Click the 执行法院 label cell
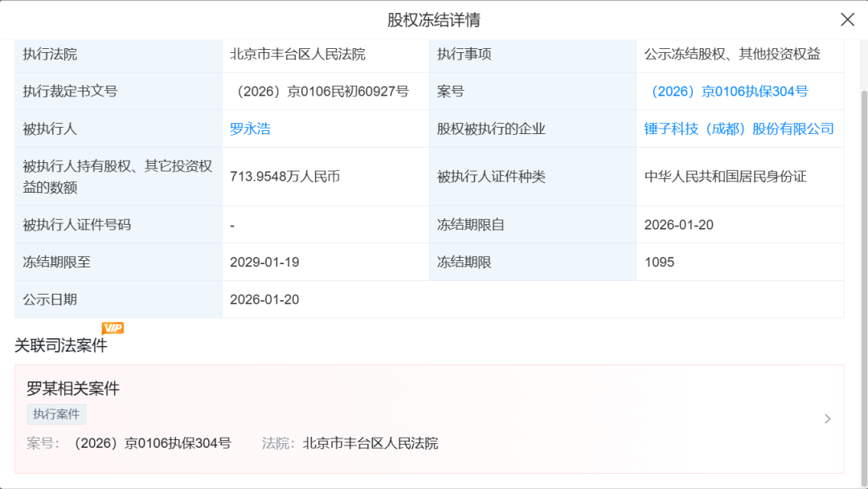This screenshot has height=489, width=868. click(x=118, y=55)
